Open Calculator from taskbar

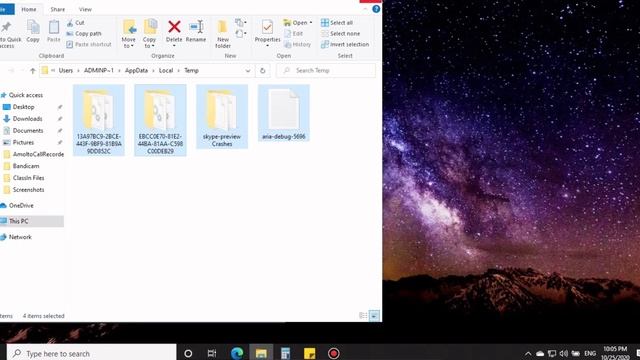coord(285,353)
